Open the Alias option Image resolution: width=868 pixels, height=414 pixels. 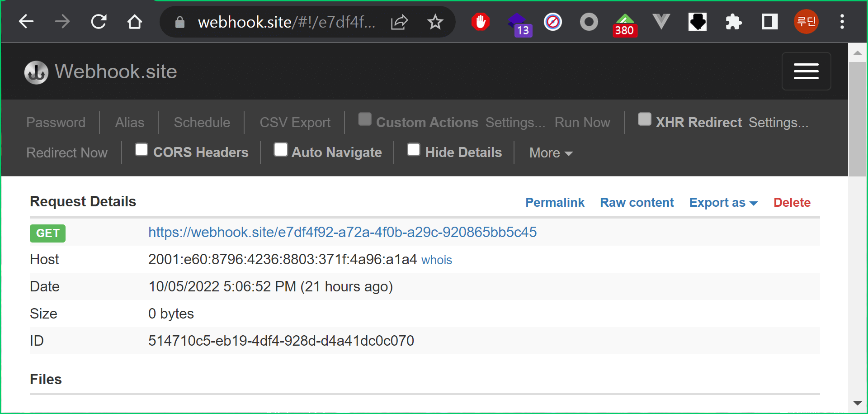(129, 122)
